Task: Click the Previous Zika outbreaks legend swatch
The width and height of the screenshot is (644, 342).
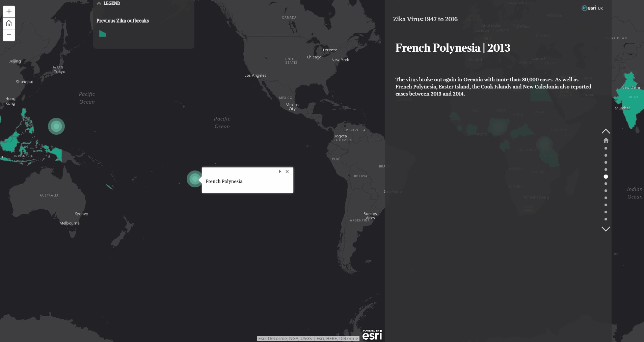Action: click(103, 33)
